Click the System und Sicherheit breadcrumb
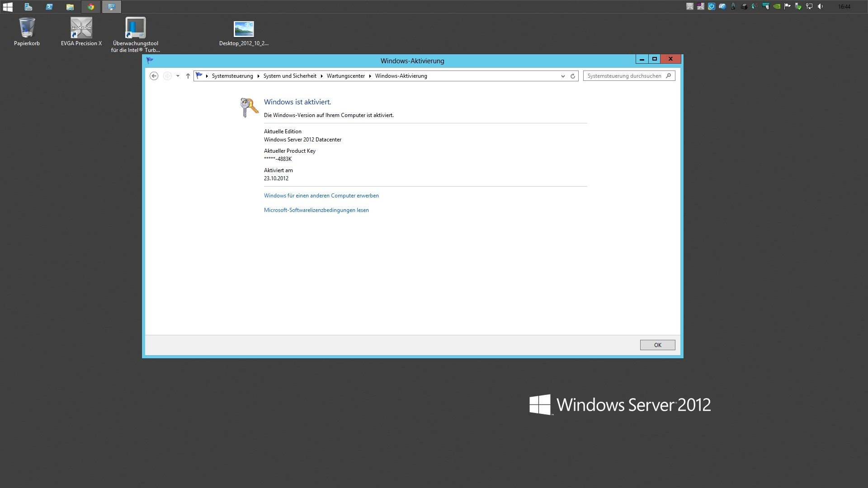The height and width of the screenshot is (488, 868). [290, 76]
